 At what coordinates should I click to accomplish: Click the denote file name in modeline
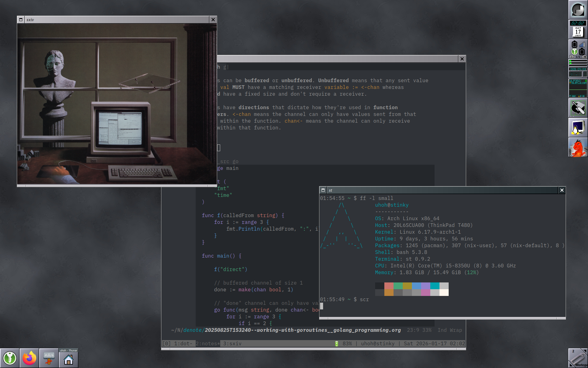click(302, 330)
